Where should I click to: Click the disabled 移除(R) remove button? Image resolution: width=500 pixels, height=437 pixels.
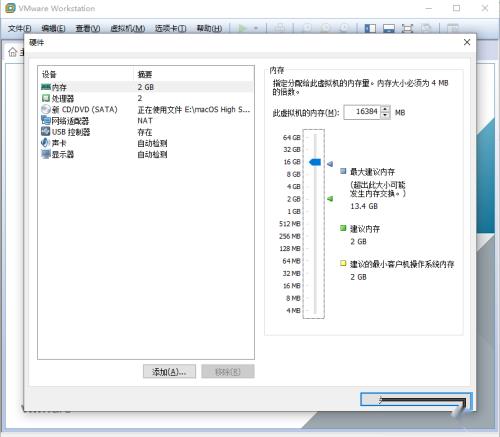(x=228, y=372)
